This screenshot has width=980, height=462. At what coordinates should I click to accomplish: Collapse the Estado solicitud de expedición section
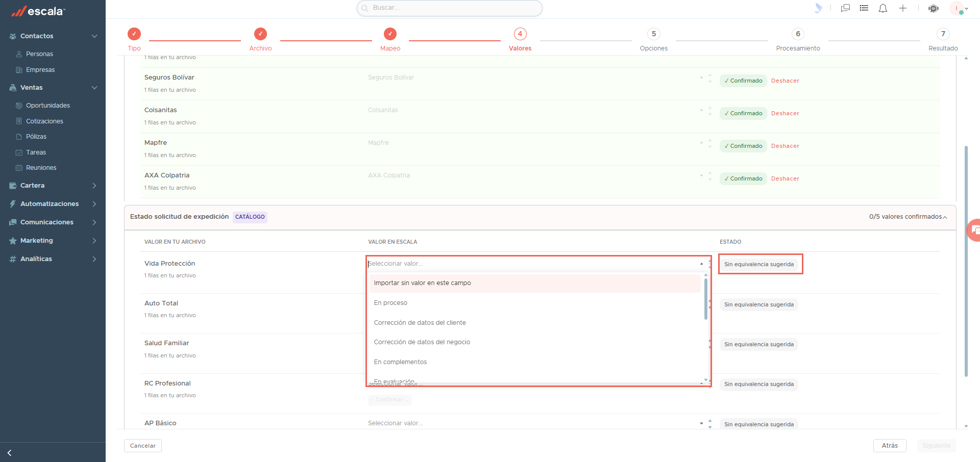tap(945, 217)
